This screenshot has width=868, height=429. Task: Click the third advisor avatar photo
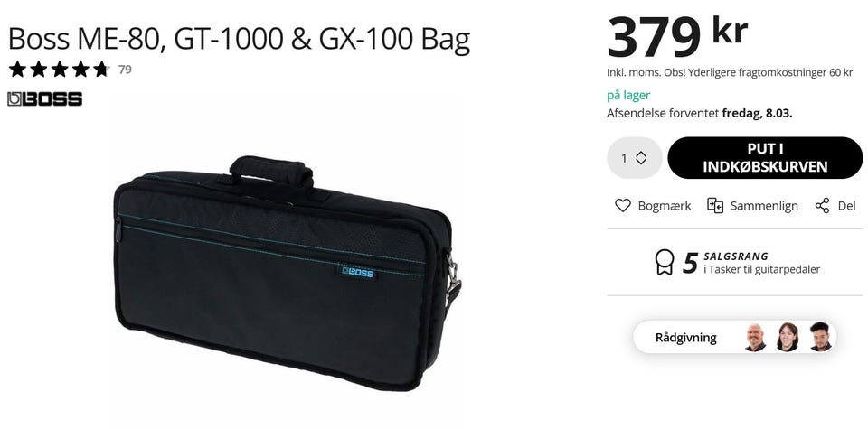(x=820, y=337)
